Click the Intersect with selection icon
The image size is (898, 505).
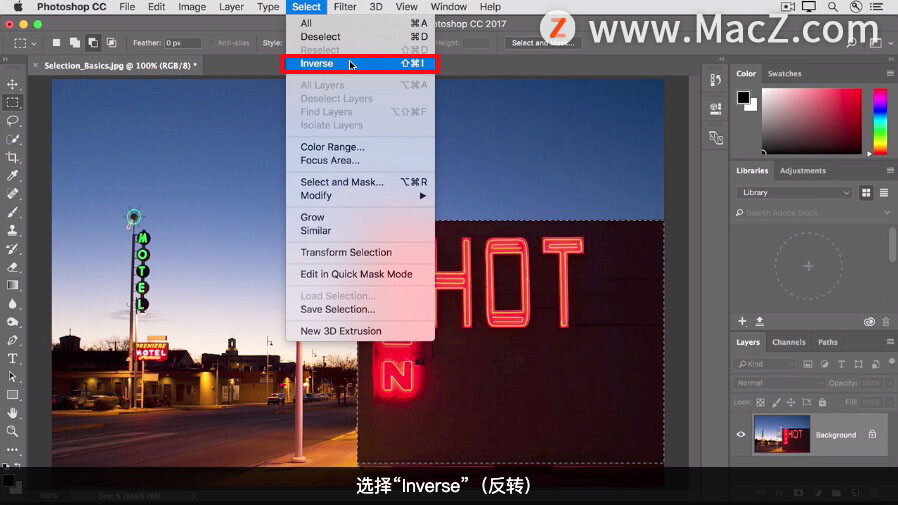111,42
